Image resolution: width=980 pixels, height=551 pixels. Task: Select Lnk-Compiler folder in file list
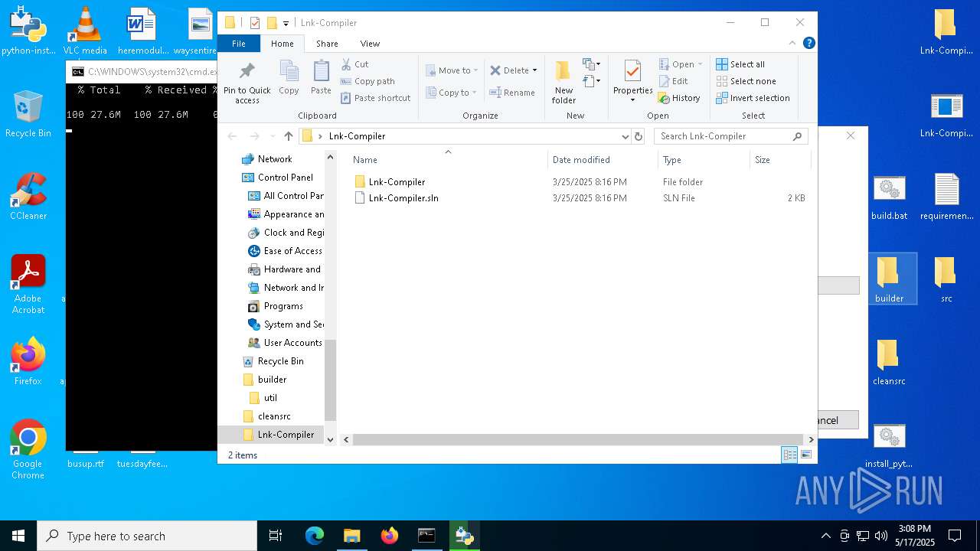[x=397, y=182]
